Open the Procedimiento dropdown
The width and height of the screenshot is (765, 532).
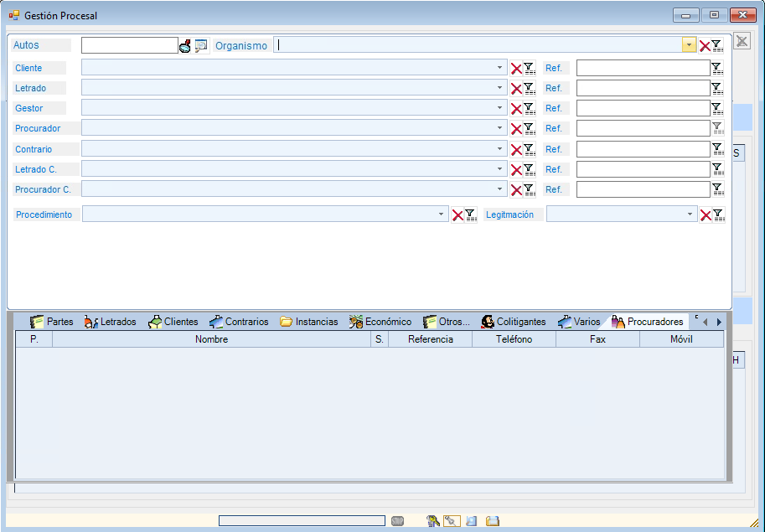(442, 214)
